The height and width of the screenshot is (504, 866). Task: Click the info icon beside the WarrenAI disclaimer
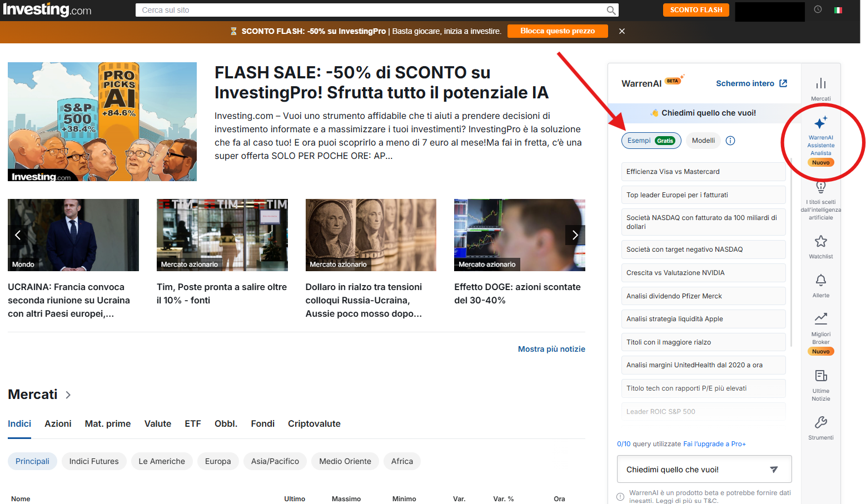(620, 497)
